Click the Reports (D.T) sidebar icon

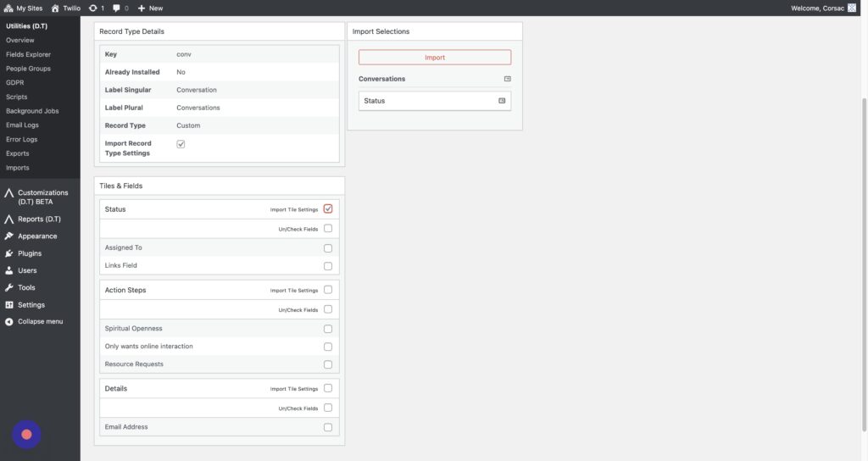(x=9, y=219)
